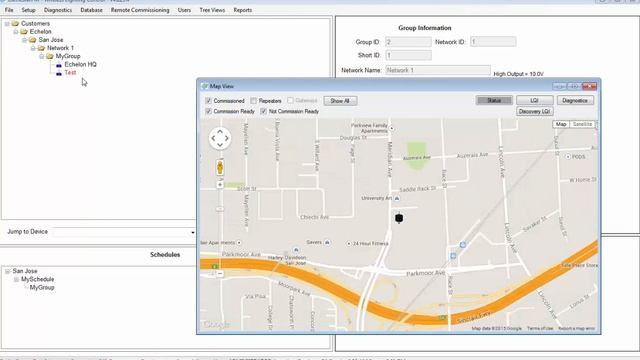Pan the map down with the pan control
640x360 pixels.
220,144
